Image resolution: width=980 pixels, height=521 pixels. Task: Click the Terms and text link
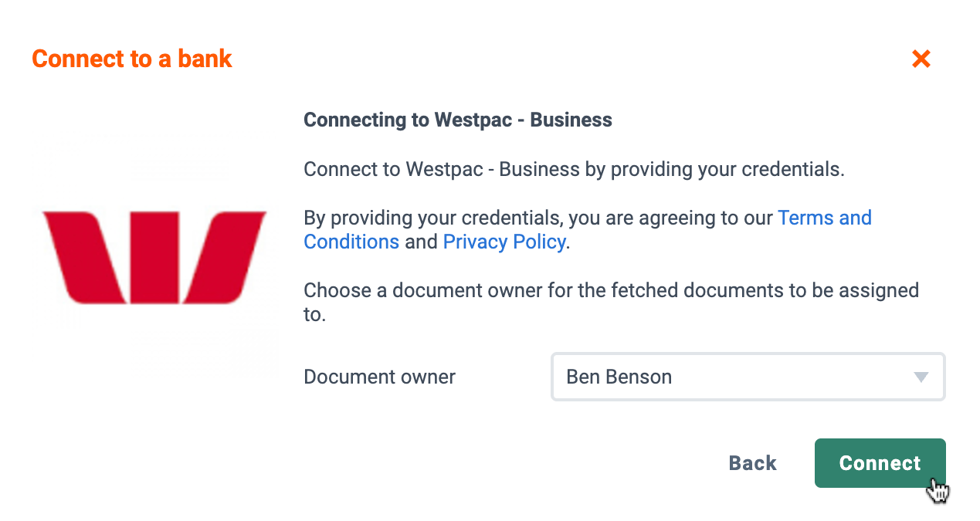click(825, 218)
